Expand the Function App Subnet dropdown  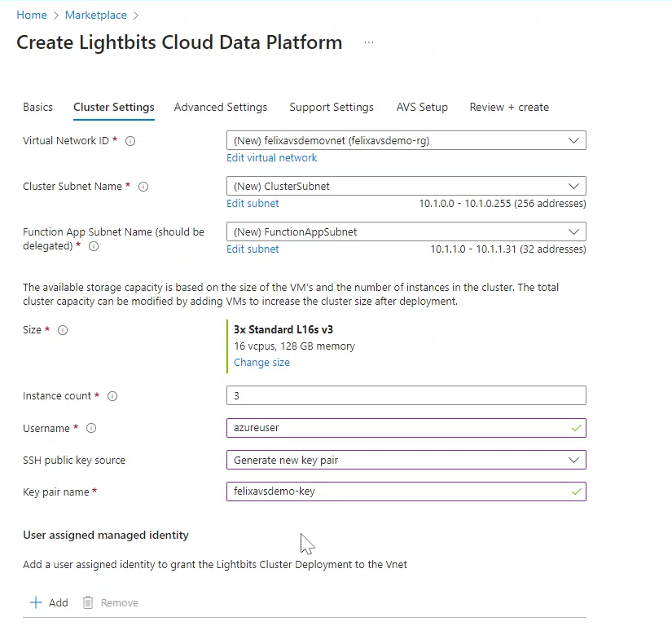point(406,231)
